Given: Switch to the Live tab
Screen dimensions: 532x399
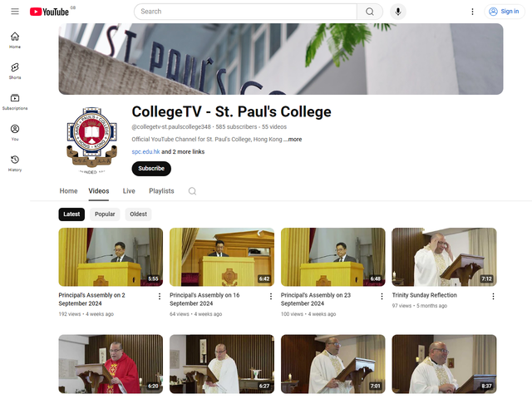Looking at the screenshot, I should [x=129, y=191].
